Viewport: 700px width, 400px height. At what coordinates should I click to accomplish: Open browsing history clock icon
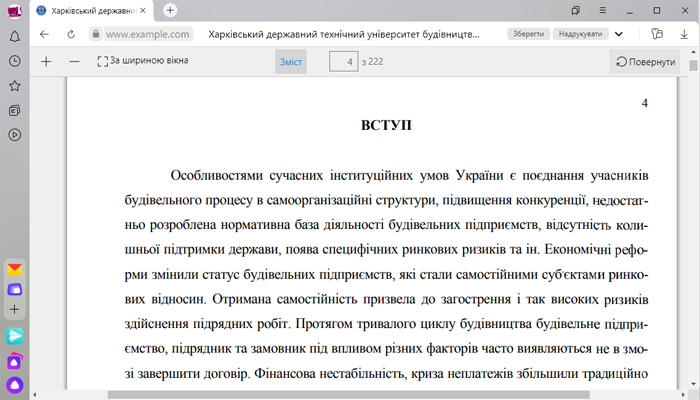click(x=15, y=61)
